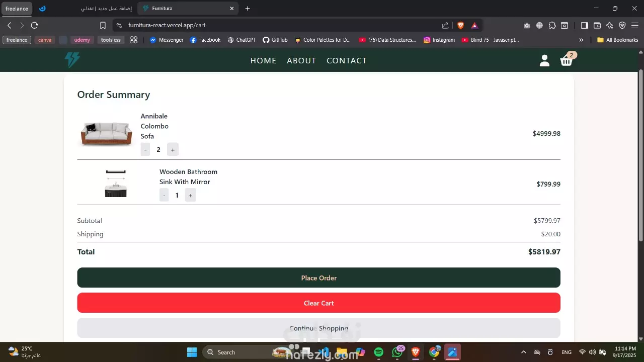Click the share page icon in address bar
The height and width of the screenshot is (362, 644).
(x=445, y=25)
